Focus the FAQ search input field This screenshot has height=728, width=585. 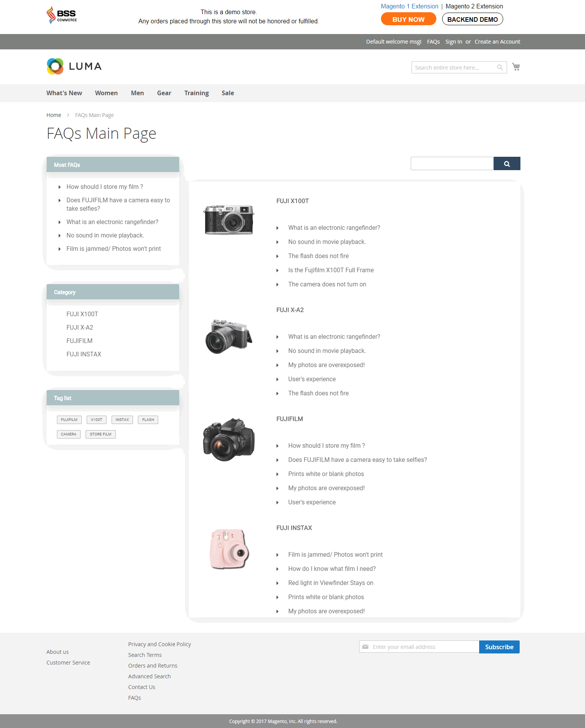tap(452, 164)
